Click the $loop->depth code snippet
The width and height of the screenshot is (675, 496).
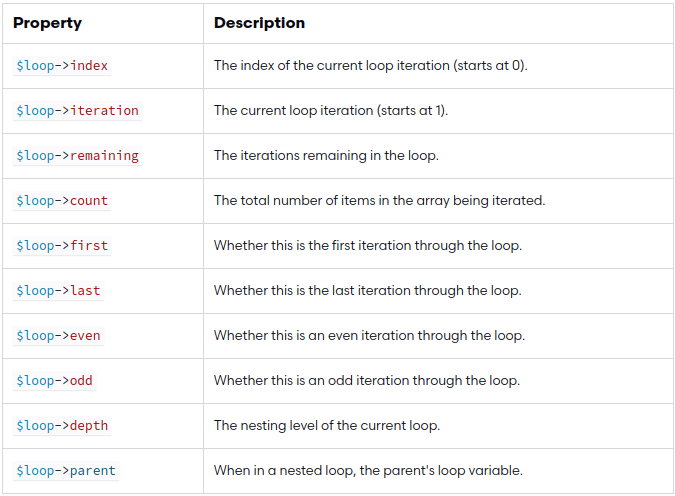(62, 426)
